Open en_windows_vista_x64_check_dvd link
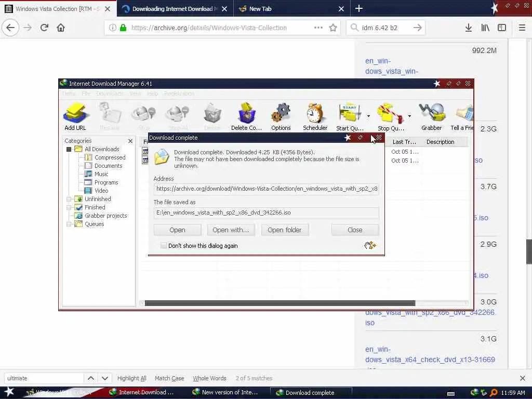Screen dimensions: 532x399 430,354
